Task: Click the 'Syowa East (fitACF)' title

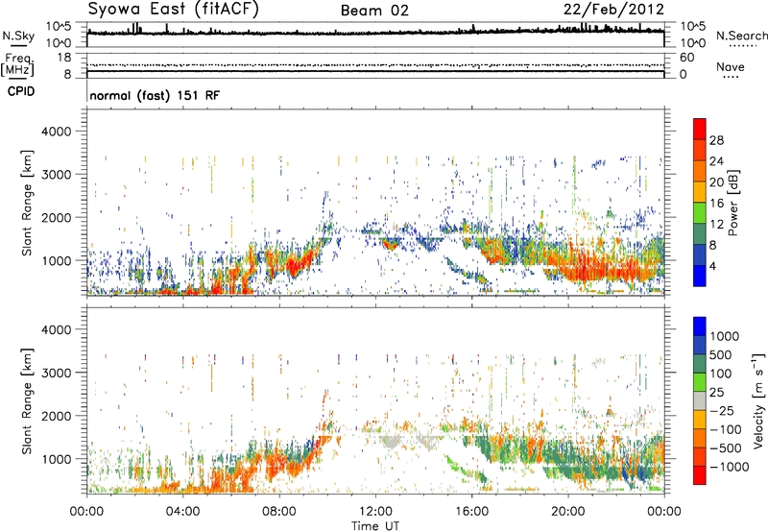Action: 173,10
